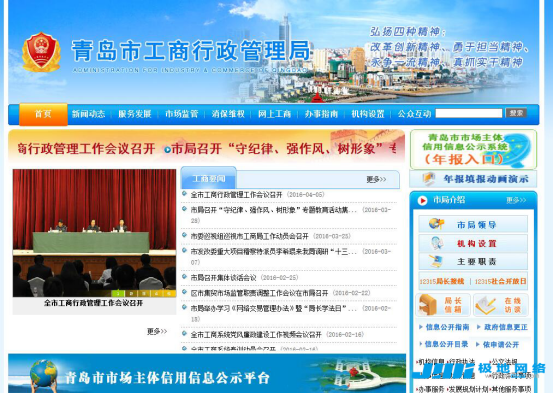Expand 更多>> in 工商要闻 panel
This screenshot has height=393, width=553.
pyautogui.click(x=376, y=180)
